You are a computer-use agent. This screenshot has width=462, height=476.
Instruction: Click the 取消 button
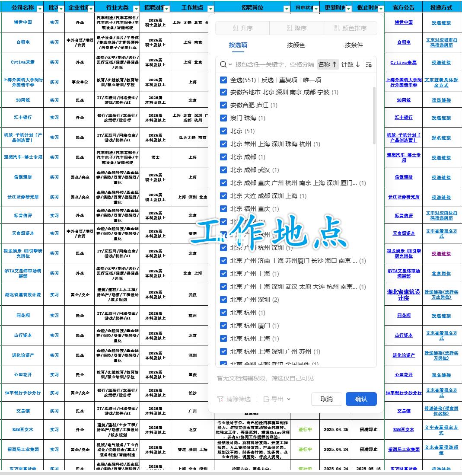point(327,399)
